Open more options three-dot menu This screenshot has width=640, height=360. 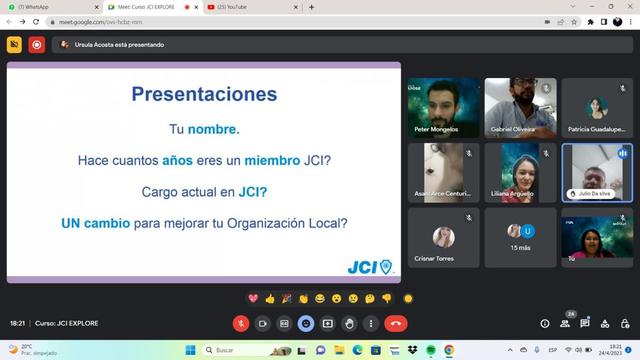[x=371, y=324]
